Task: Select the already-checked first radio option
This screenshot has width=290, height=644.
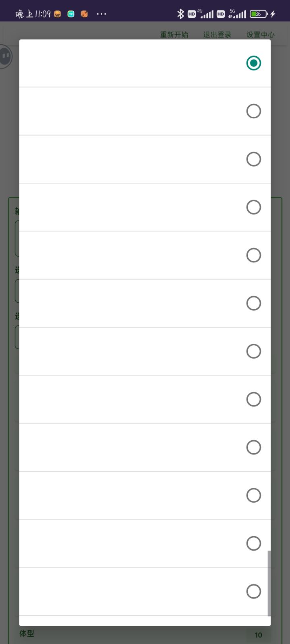Action: 253,63
